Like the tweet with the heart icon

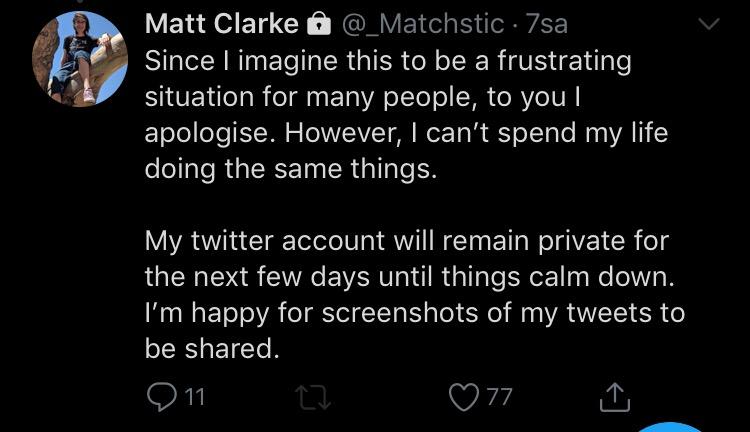[464, 396]
